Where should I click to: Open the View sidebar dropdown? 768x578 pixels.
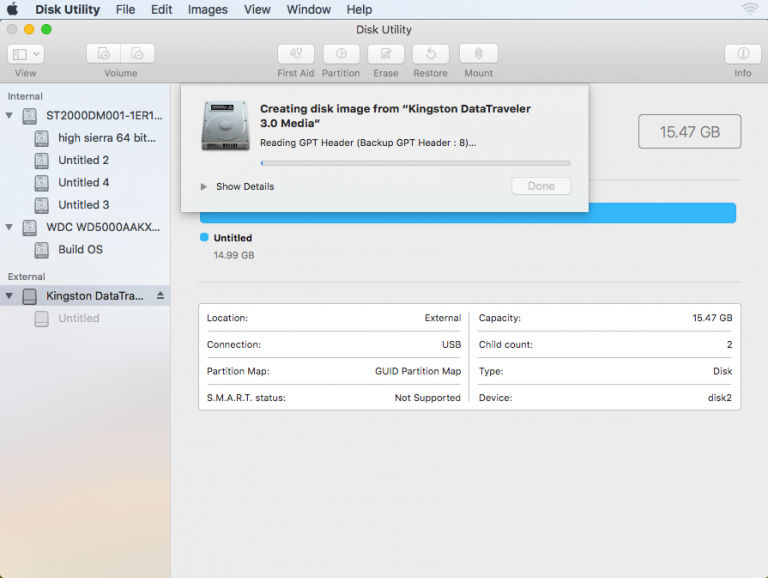[25, 54]
